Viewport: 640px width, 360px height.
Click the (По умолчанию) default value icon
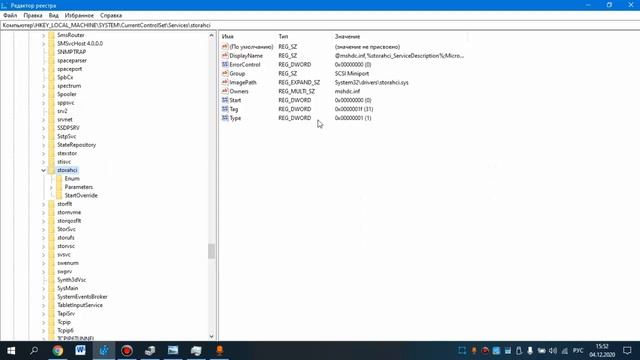224,47
